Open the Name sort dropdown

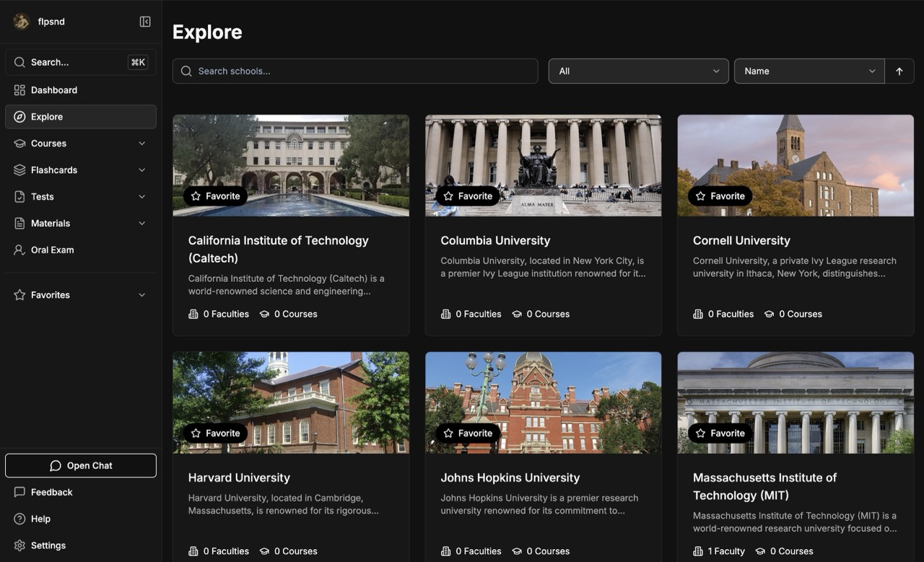click(x=809, y=71)
